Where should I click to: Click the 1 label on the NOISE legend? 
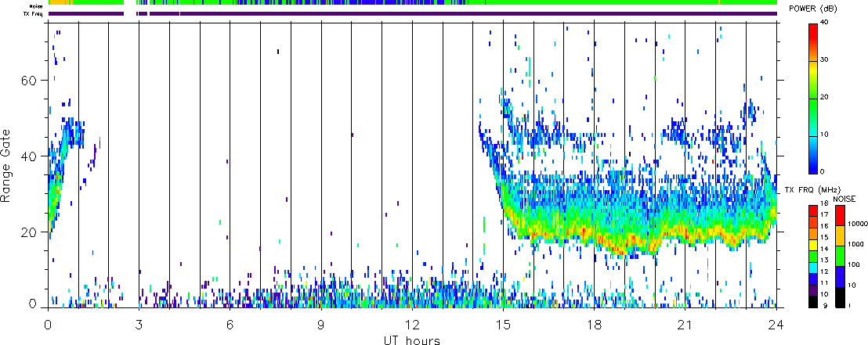(850, 306)
